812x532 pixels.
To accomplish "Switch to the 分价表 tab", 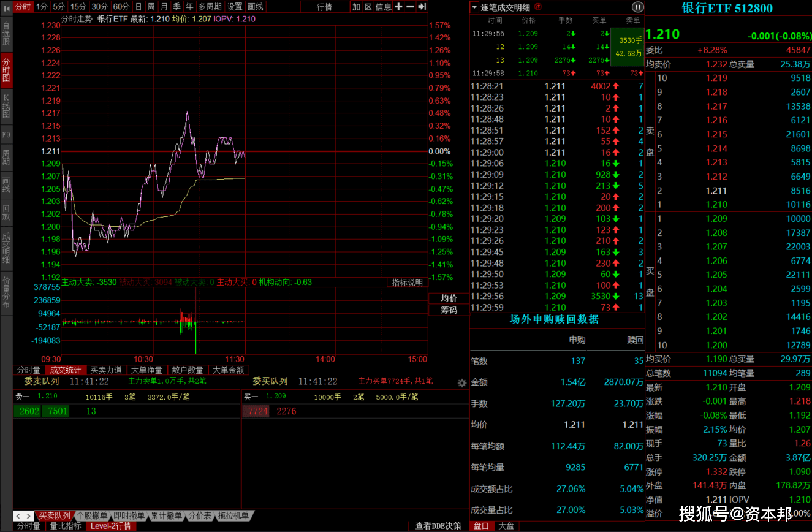I will 200,516.
